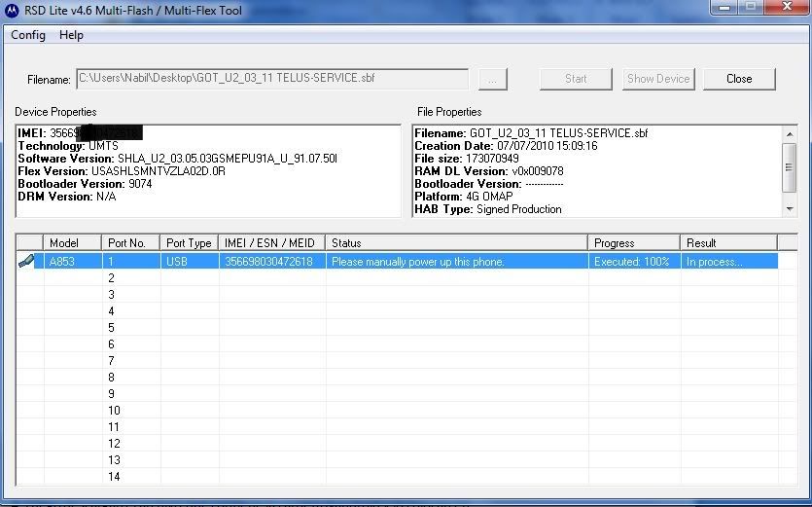Click the Status column header
Viewport: 812px width, 507px height.
(456, 242)
